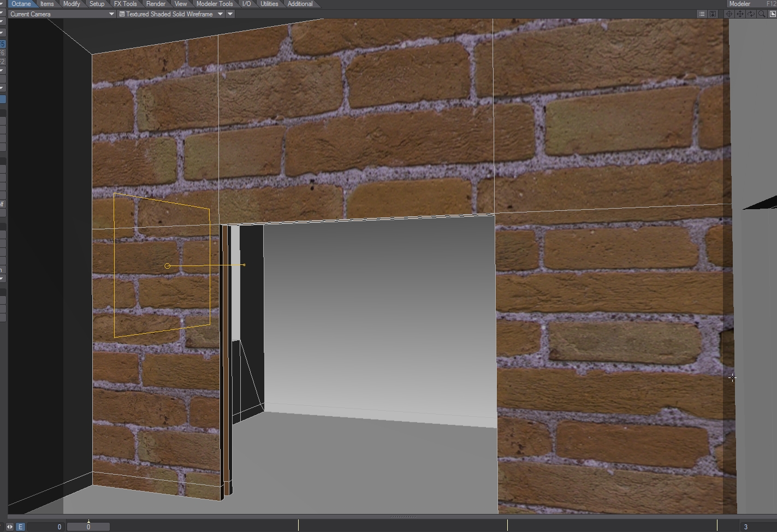Click the yellow light target handle in viewport
Viewport: 777px width, 532px height.
167,266
